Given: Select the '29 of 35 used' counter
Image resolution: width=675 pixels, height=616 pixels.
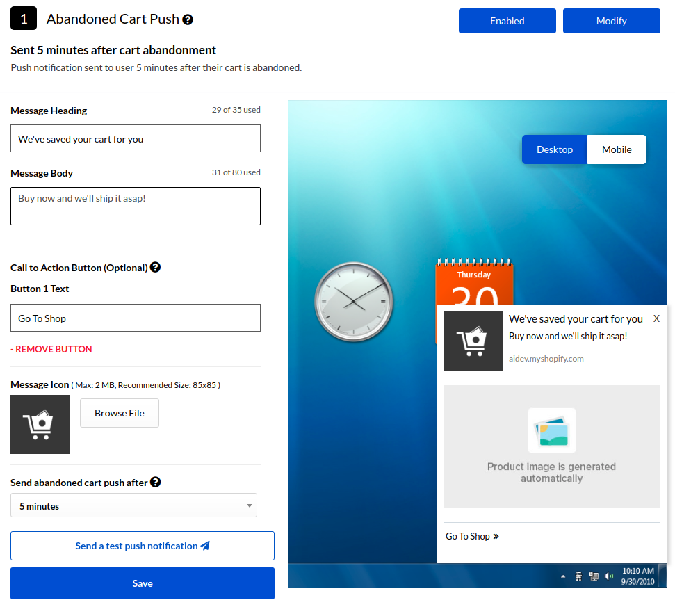Looking at the screenshot, I should coord(236,110).
